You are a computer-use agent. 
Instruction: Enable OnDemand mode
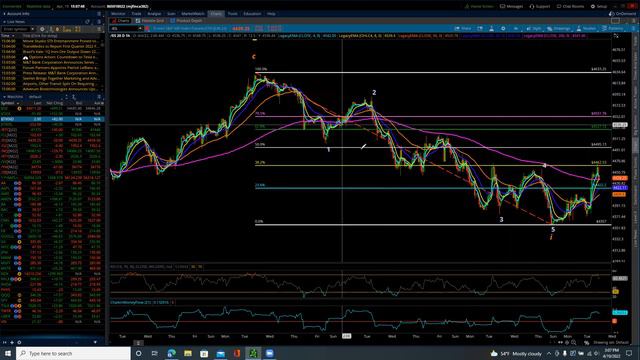pyautogui.click(x=622, y=13)
